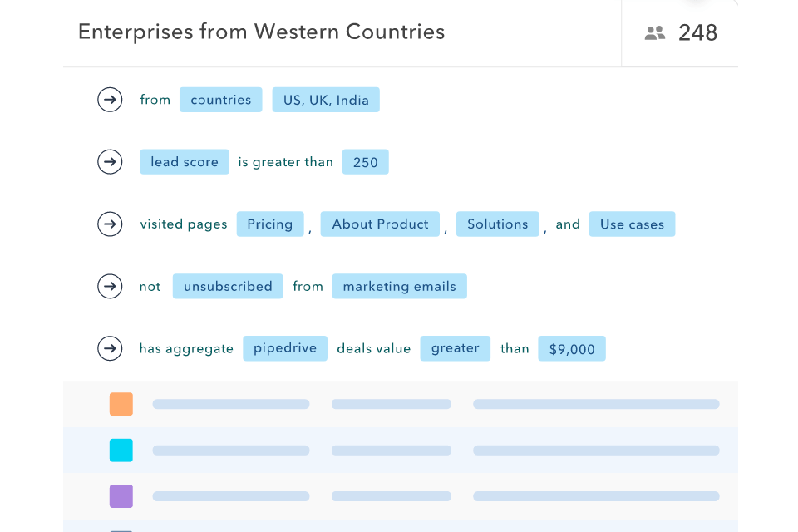798x532 pixels.
Task: Open the unsubscribed condition dropdown
Action: click(228, 286)
